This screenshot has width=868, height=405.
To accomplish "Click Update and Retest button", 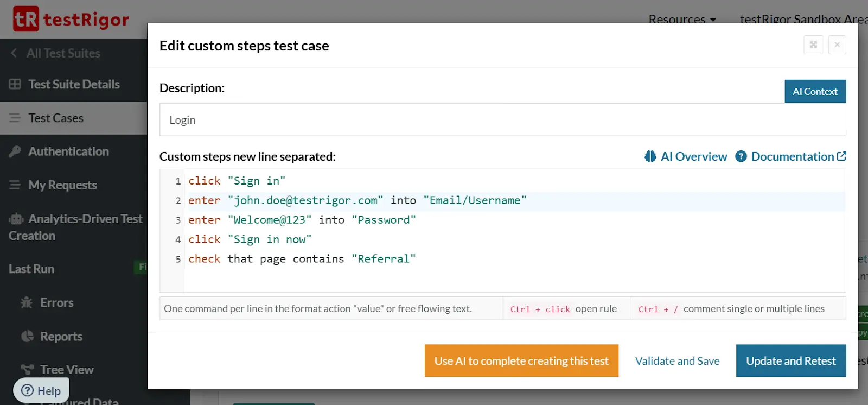I will pyautogui.click(x=790, y=361).
